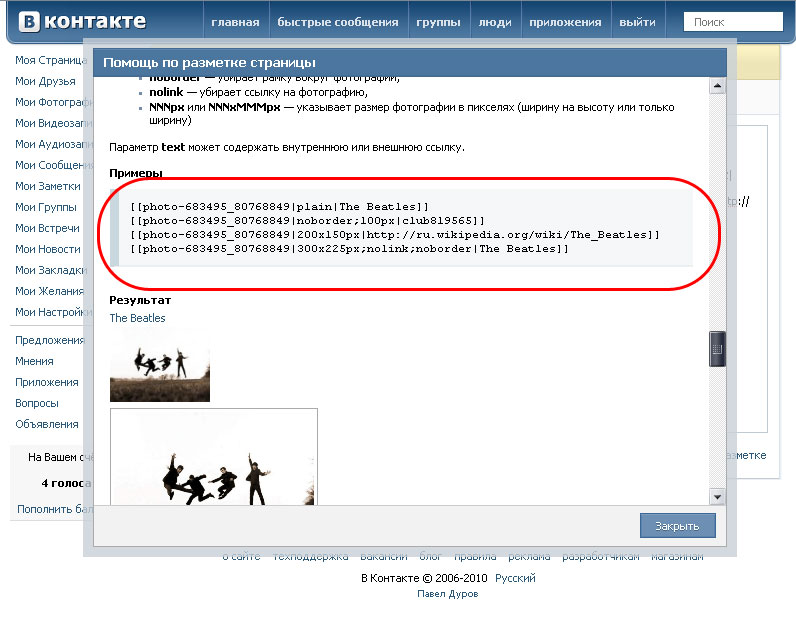Open о сайте footer link

[242, 557]
